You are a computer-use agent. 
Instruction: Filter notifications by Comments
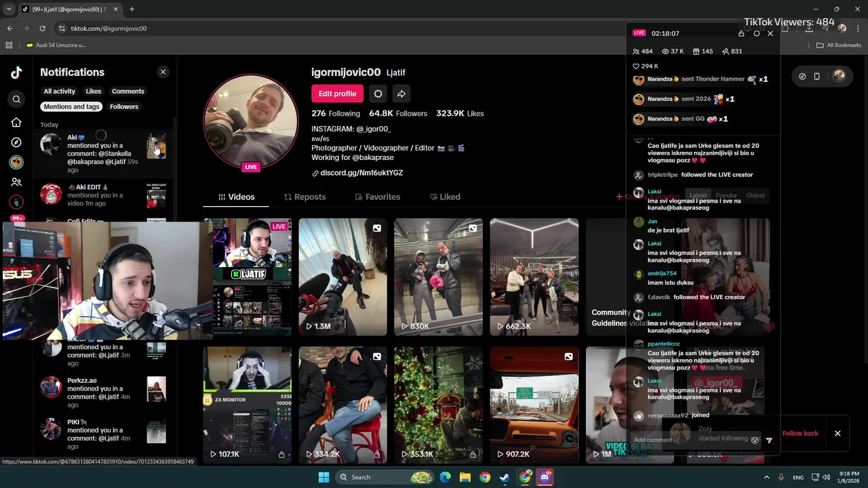[x=128, y=91]
